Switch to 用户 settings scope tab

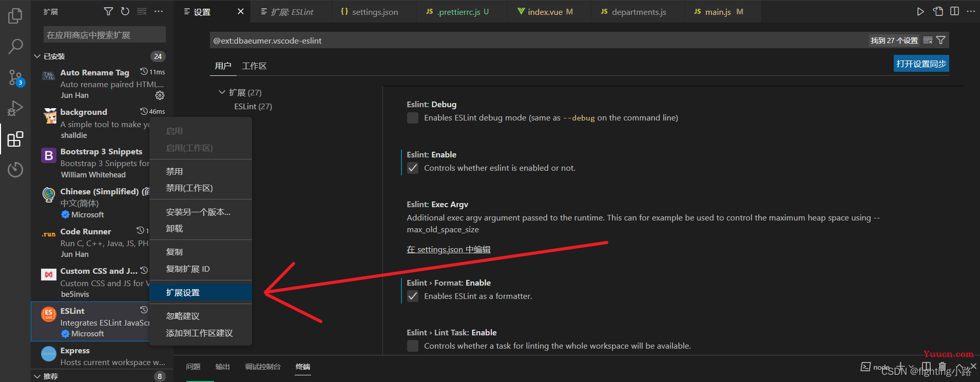pos(223,66)
